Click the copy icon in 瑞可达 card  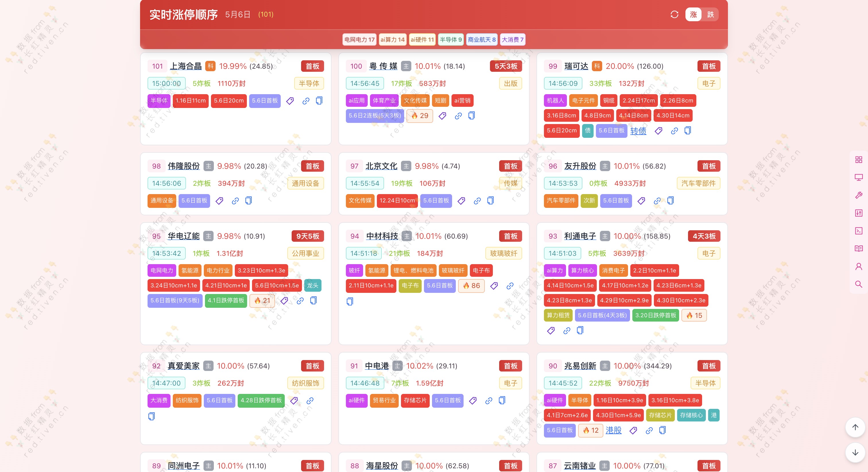(688, 131)
